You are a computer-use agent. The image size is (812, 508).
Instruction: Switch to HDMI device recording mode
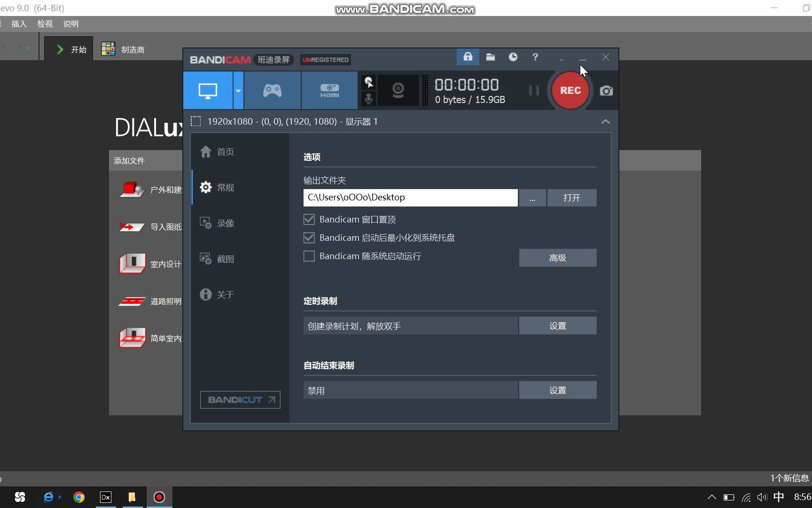click(x=329, y=90)
